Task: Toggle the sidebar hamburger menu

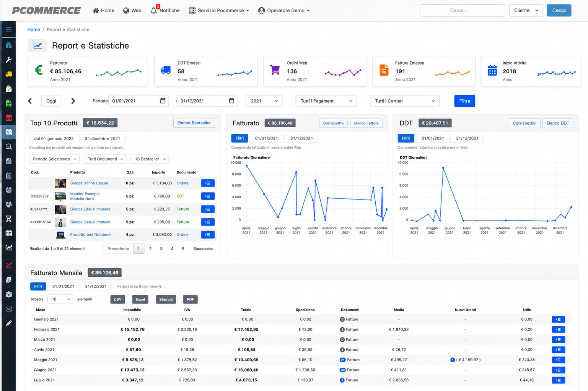Action: tap(8, 29)
